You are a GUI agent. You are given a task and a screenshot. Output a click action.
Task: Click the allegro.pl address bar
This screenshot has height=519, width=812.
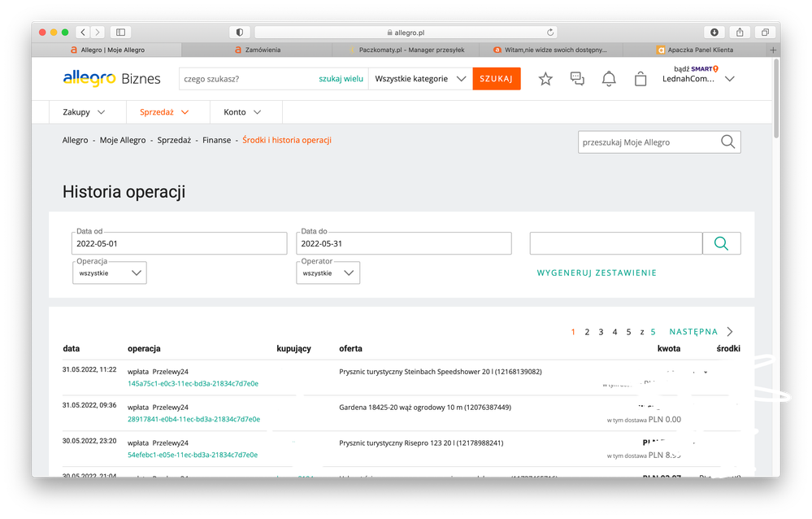tap(406, 33)
